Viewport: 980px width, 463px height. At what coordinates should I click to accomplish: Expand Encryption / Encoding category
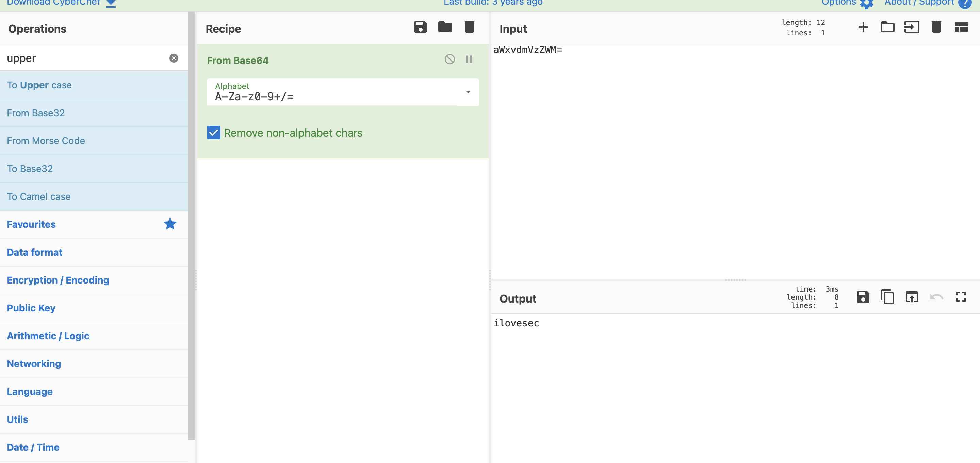[x=58, y=280]
